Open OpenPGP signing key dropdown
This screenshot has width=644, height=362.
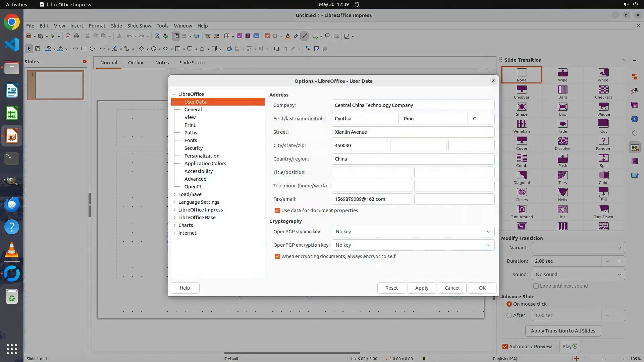pyautogui.click(x=413, y=232)
